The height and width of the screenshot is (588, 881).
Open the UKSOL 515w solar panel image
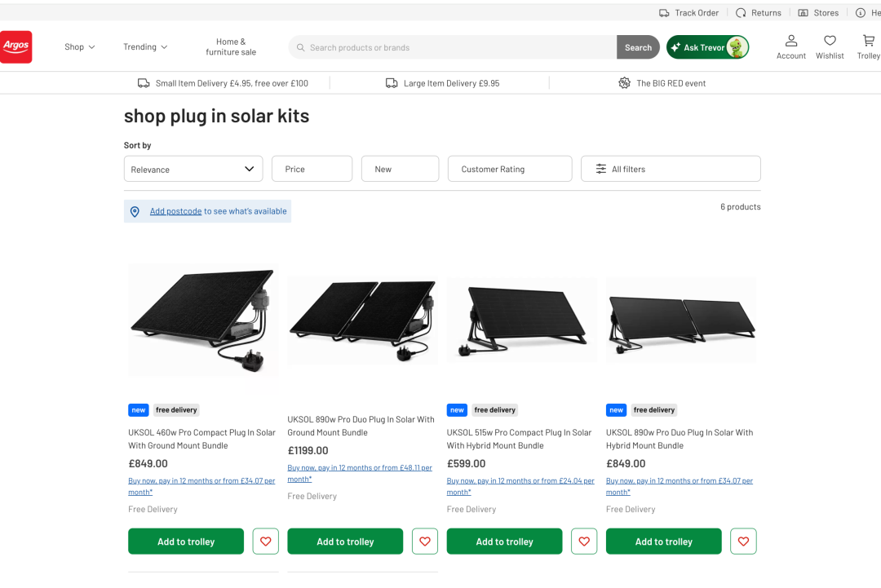click(522, 319)
